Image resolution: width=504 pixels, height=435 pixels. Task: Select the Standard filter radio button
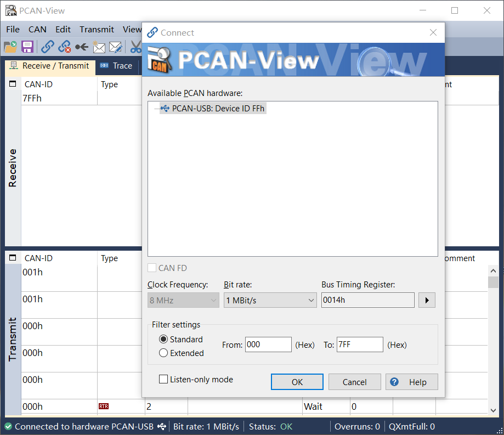163,339
